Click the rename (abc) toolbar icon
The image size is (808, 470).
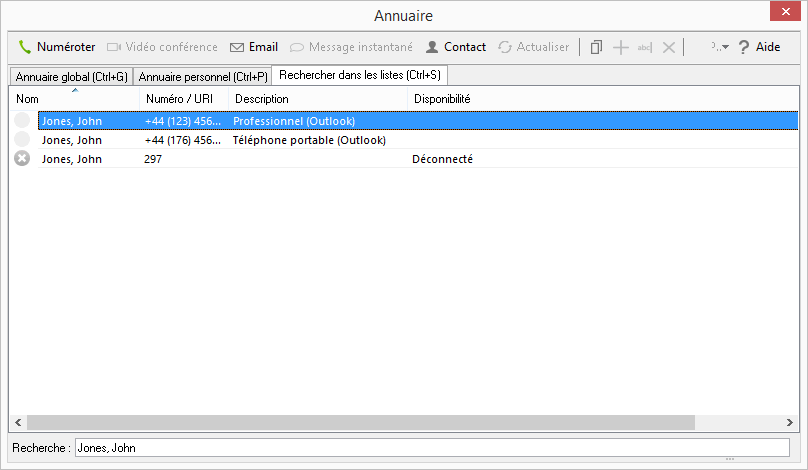645,47
